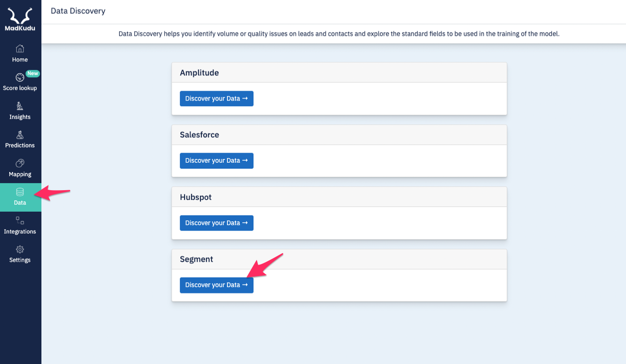Click the Segment card heading
Image resolution: width=626 pixels, height=364 pixels.
click(196, 259)
